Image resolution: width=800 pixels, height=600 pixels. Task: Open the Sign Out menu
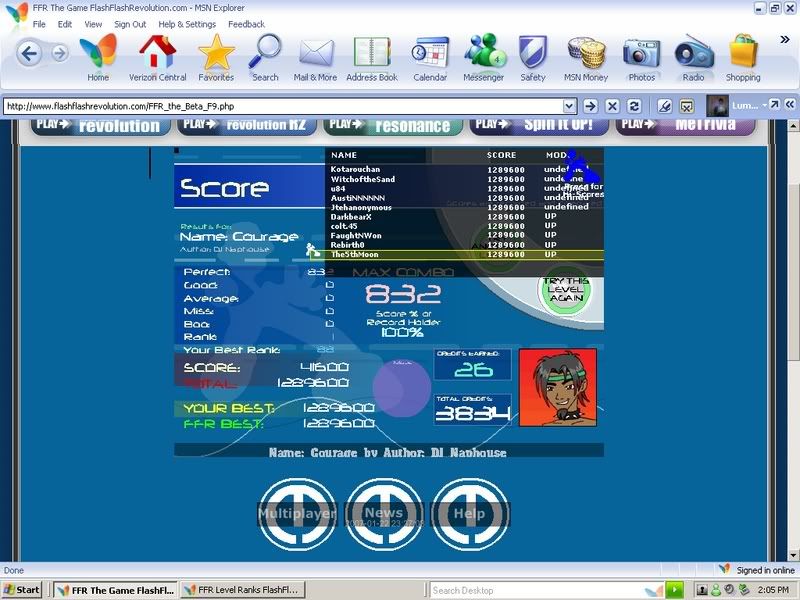tap(129, 24)
